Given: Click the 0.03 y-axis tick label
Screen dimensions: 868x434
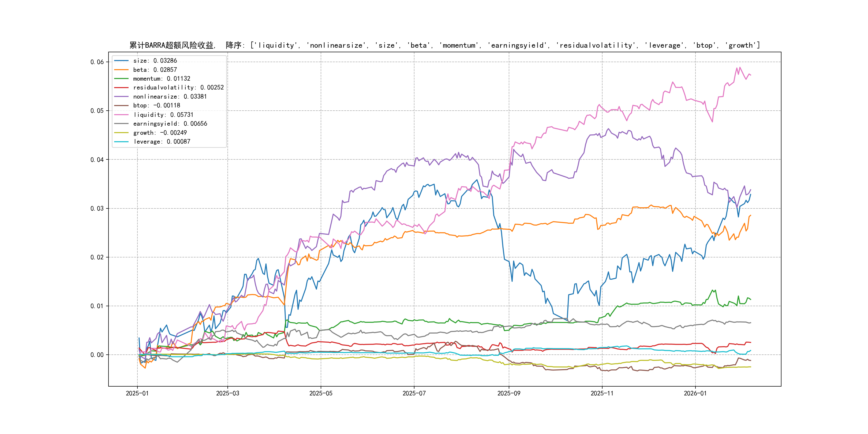Looking at the screenshot, I should pyautogui.click(x=97, y=209).
